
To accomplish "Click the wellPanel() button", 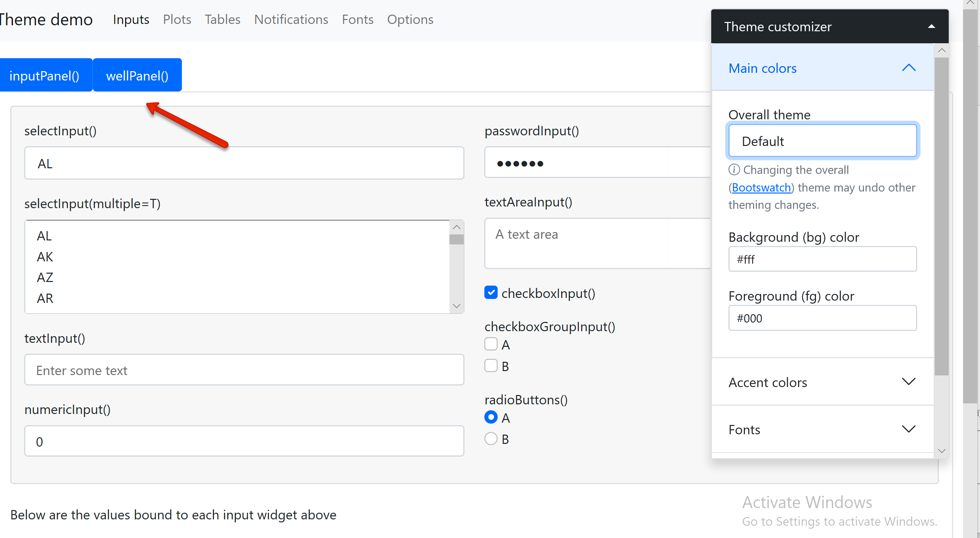I will (137, 75).
